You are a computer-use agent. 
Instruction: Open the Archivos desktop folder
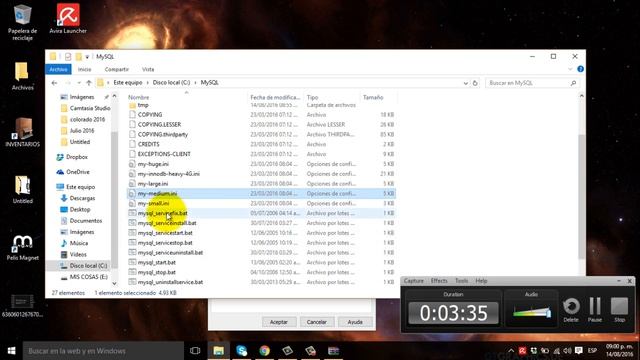(22, 76)
